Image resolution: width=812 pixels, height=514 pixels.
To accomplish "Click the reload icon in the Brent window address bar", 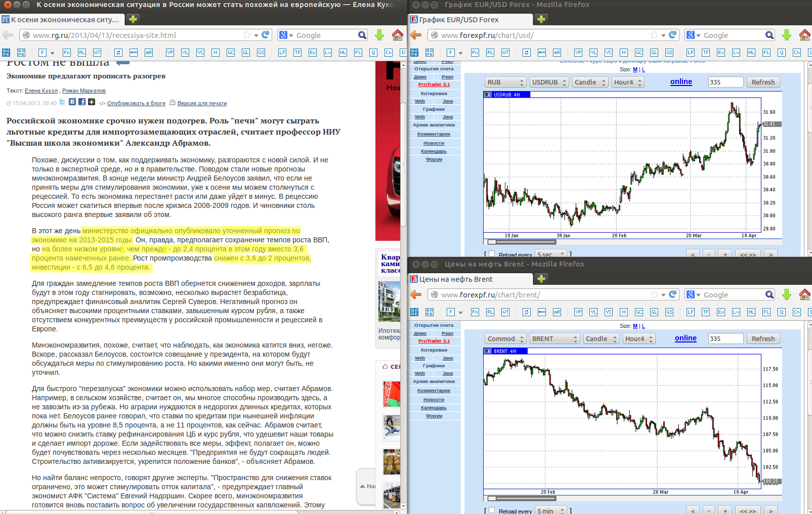I will (x=673, y=294).
